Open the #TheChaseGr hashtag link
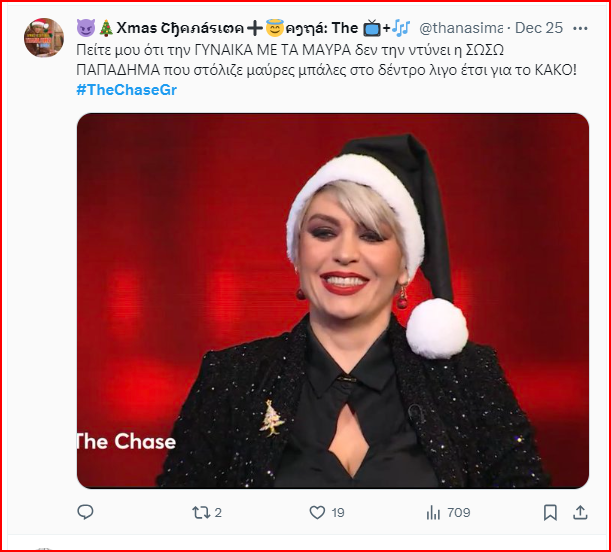Image resolution: width=611 pixels, height=552 pixels. [x=127, y=90]
